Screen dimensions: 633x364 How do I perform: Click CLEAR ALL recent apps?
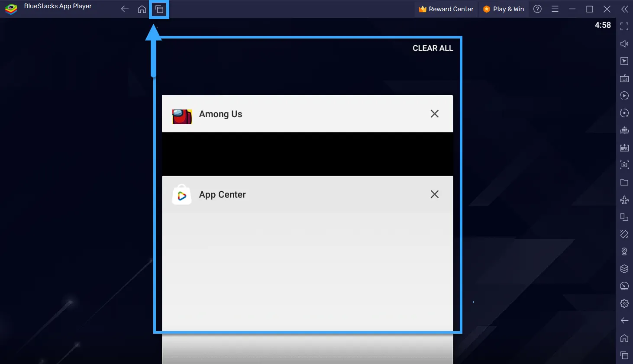pyautogui.click(x=433, y=48)
